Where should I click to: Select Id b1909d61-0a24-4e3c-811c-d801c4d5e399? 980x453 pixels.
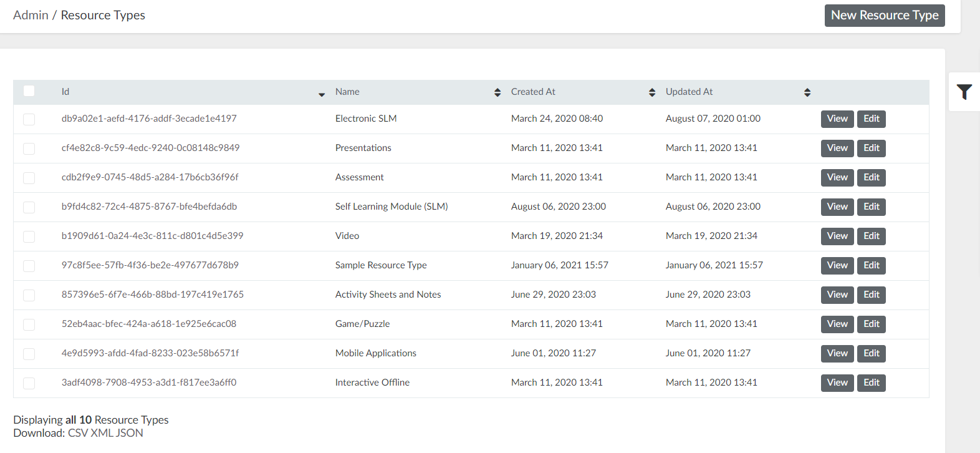152,236
